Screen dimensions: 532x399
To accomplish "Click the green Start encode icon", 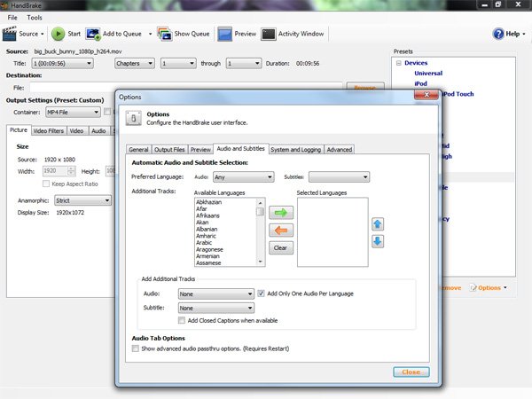I will click(58, 35).
